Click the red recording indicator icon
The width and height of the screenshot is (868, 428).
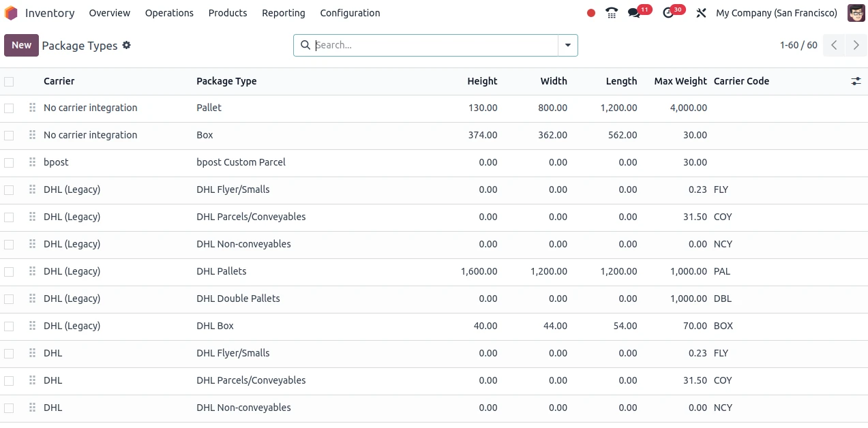coord(591,13)
